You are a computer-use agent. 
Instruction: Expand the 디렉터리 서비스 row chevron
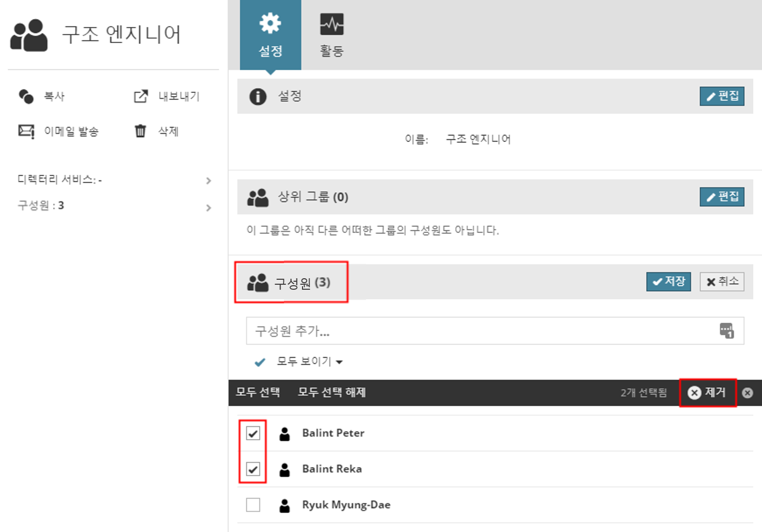point(208,181)
